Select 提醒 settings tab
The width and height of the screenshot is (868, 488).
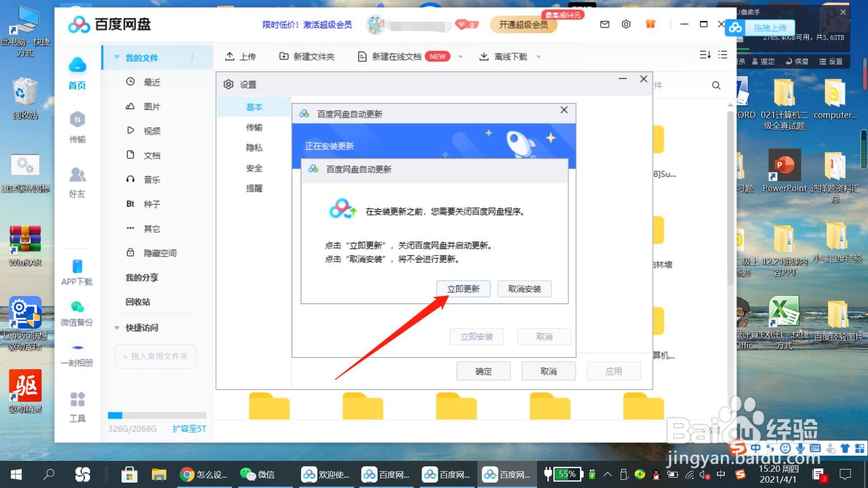tap(254, 188)
